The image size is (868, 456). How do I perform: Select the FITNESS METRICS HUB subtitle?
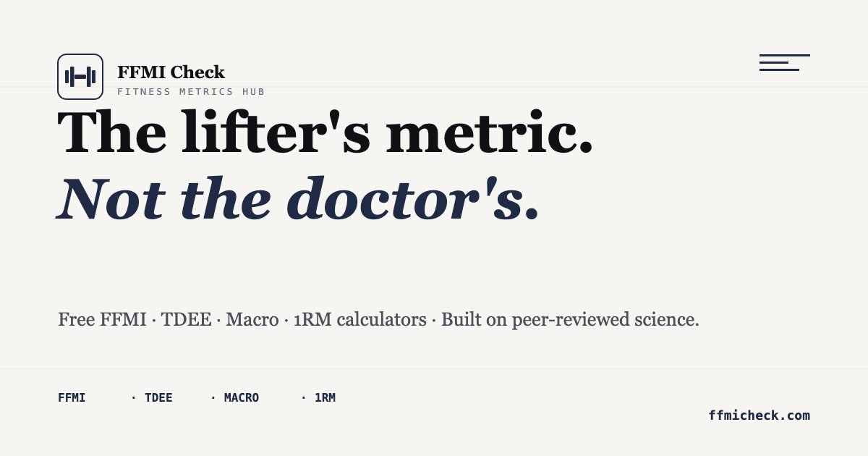(x=191, y=92)
